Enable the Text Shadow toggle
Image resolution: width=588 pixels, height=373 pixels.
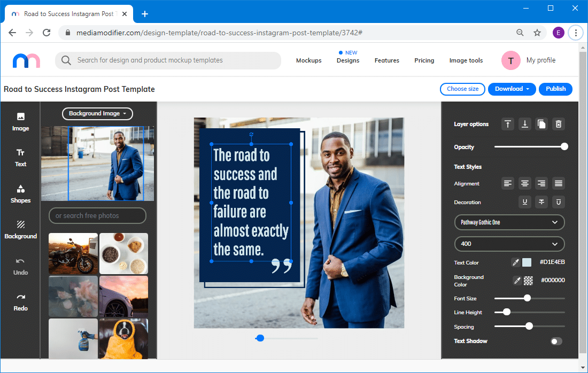pos(556,341)
